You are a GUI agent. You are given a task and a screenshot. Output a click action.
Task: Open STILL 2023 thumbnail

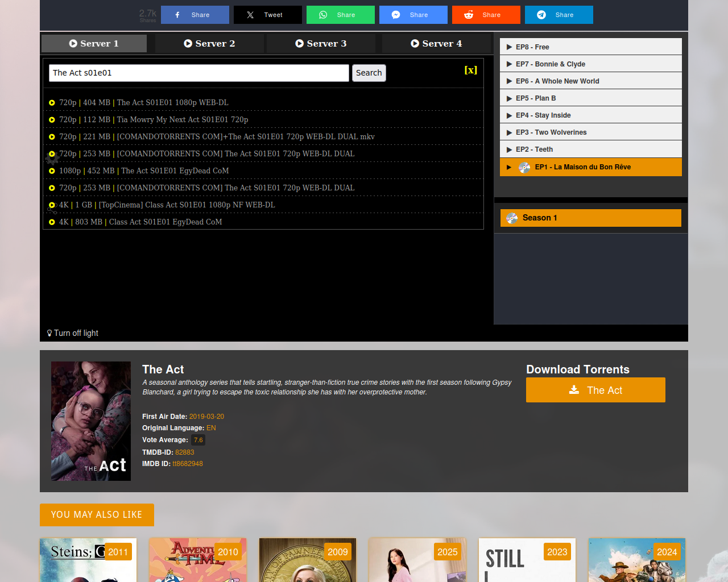[x=527, y=560]
